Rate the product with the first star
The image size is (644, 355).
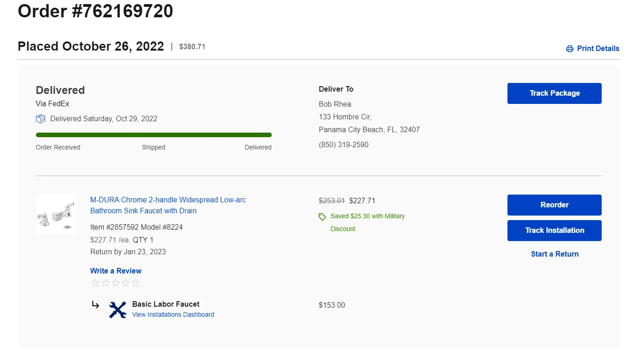click(96, 283)
